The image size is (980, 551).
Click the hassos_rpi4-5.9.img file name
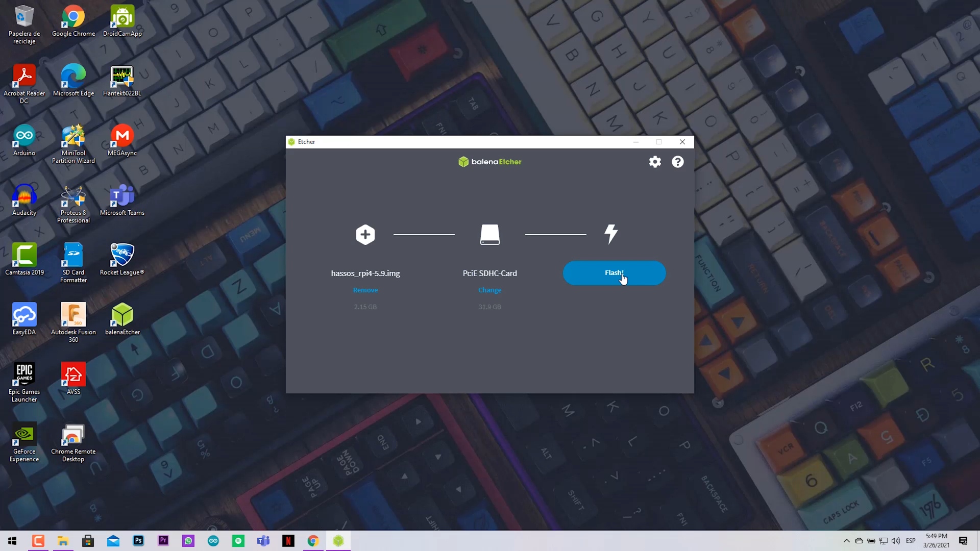365,273
